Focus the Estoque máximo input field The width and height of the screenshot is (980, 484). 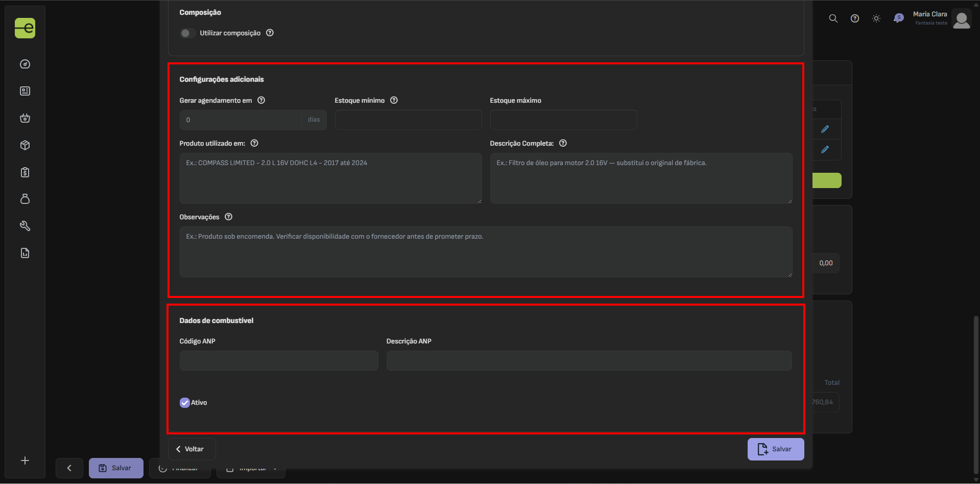click(563, 120)
